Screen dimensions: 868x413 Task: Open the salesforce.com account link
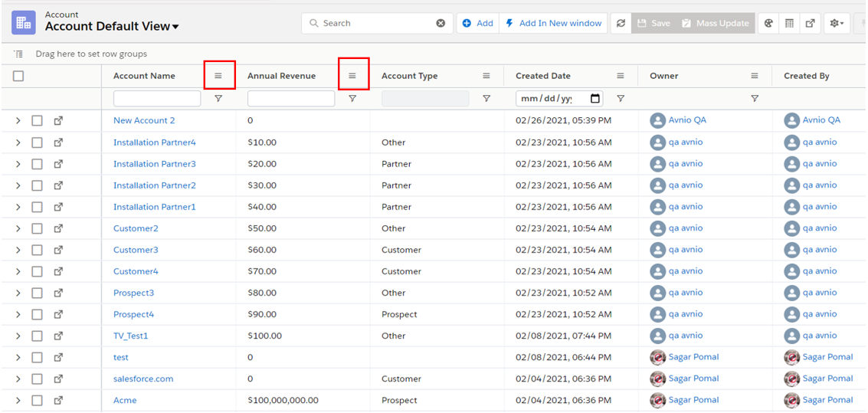[143, 379]
